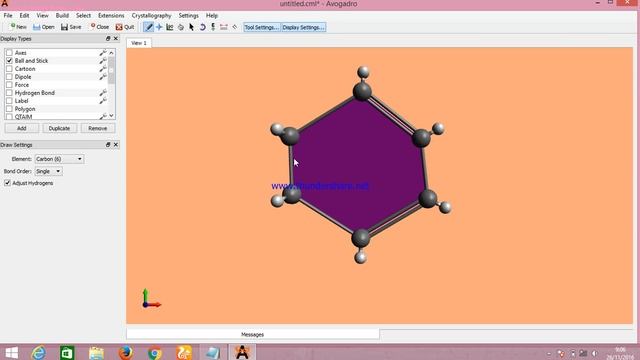The width and height of the screenshot is (640, 360).
Task: Open settings wrench for Label display
Action: click(x=103, y=101)
